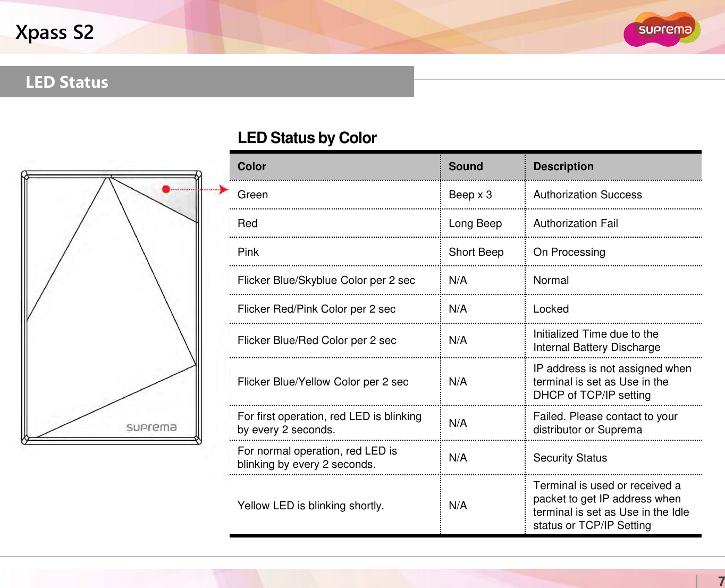Click N/A in the Flicker Blue/Yellow row
This screenshot has height=588, width=725.
[x=458, y=382]
